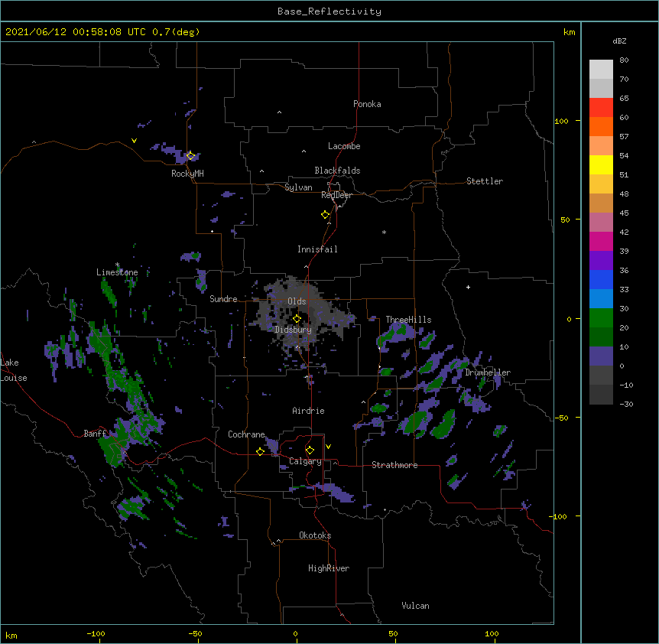Click the yellow diamond between Olds and Didsbury
The width and height of the screenshot is (659, 644).
click(297, 319)
